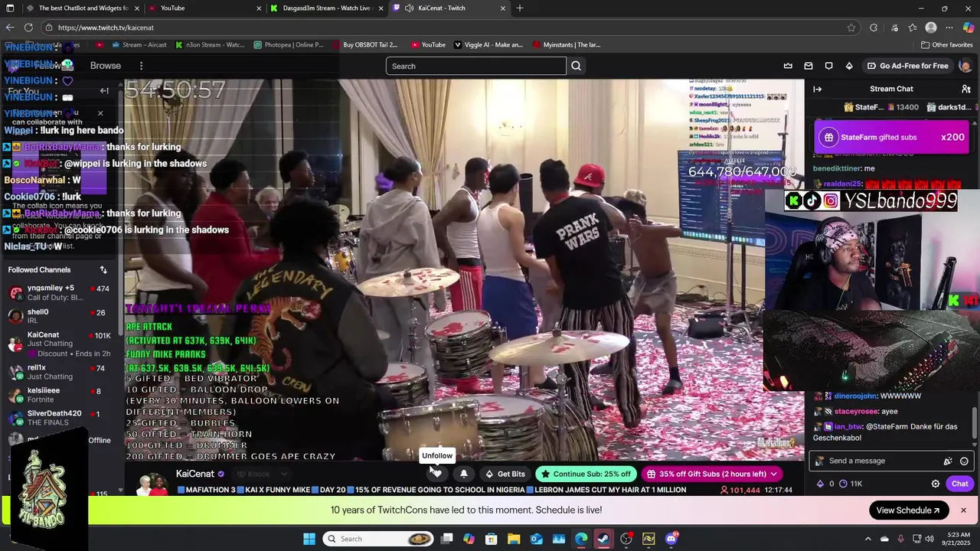Open Other favorites folder
This screenshot has height=551, width=980.
coord(947,44)
